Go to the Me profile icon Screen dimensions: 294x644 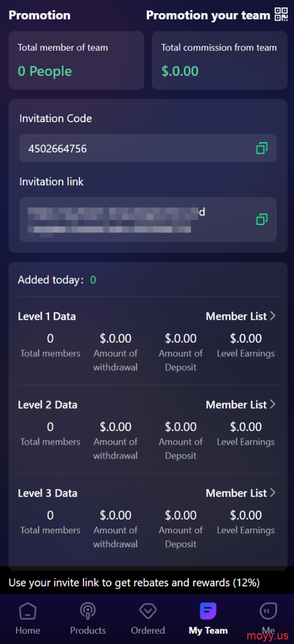[268, 611]
